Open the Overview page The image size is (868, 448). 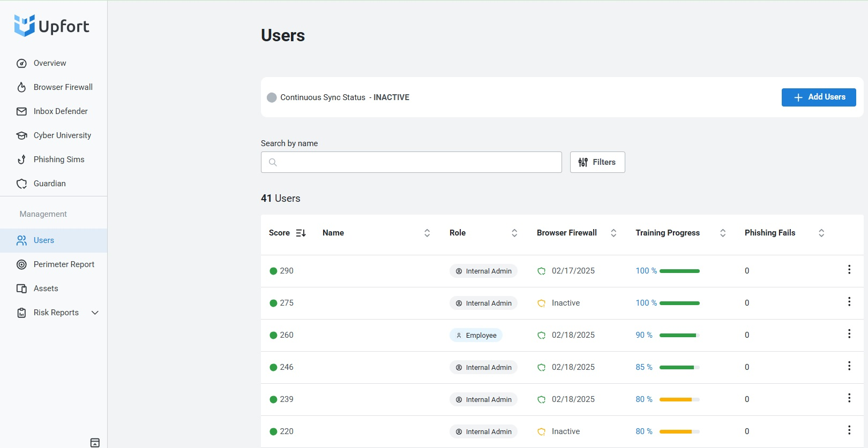tap(49, 63)
